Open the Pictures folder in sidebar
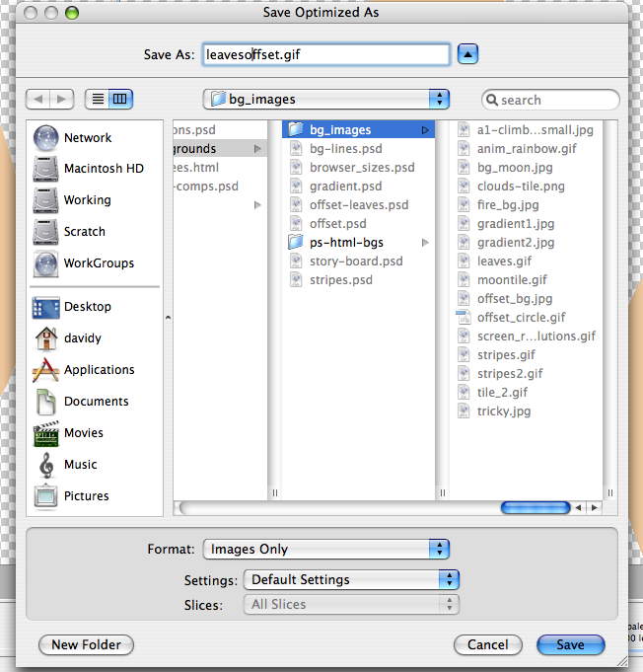The height and width of the screenshot is (672, 643). pyautogui.click(x=46, y=496)
